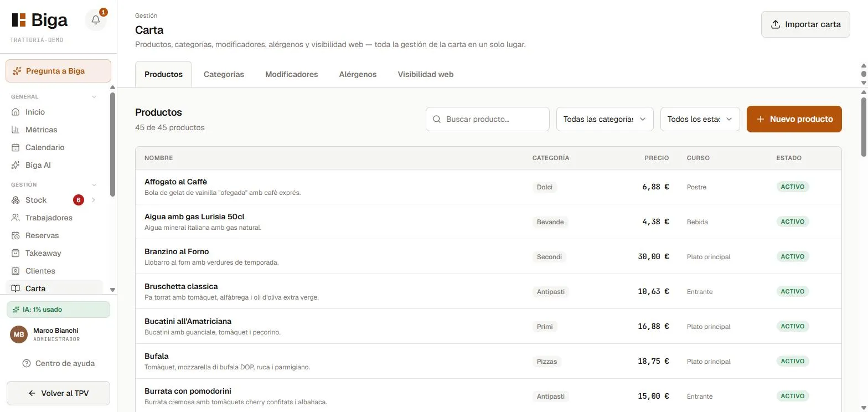Click the Nuevo producto button

click(794, 119)
